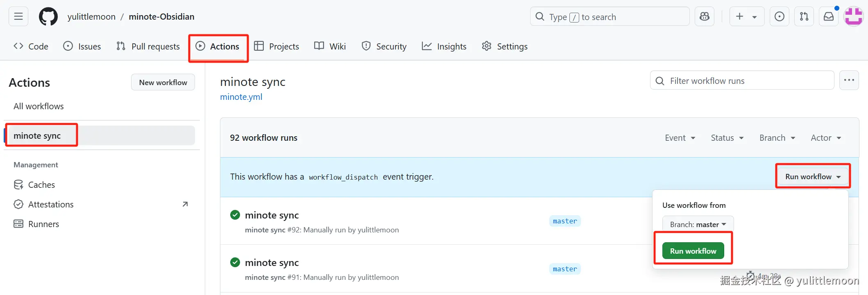This screenshot has width=868, height=295.
Task: Click the GitHub logo home icon
Action: [48, 17]
